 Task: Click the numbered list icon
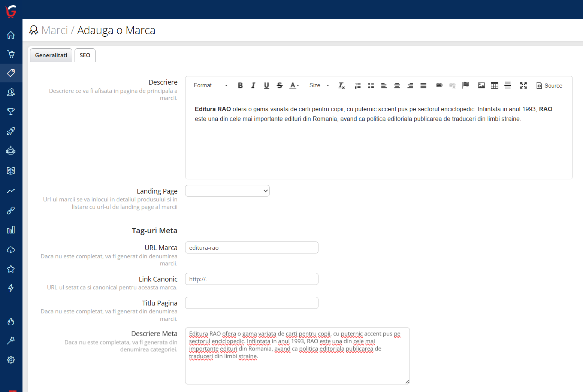click(358, 85)
